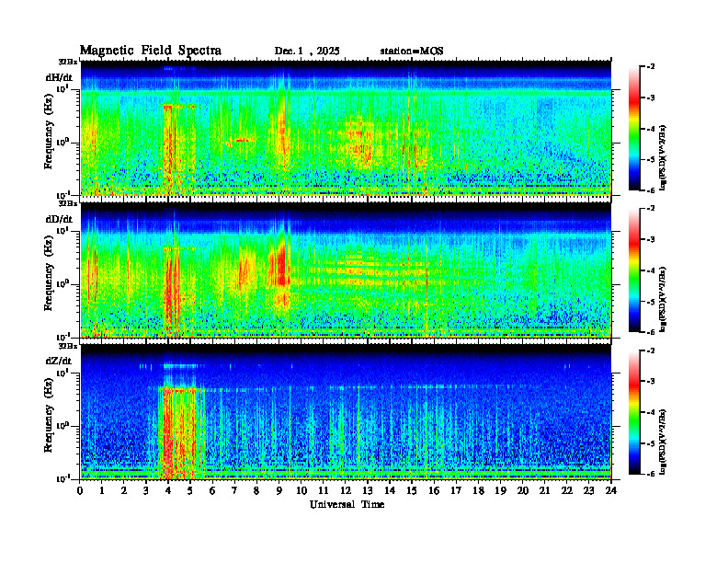Click the '-2' tick of dH/dt color scale

pyautogui.click(x=652, y=67)
